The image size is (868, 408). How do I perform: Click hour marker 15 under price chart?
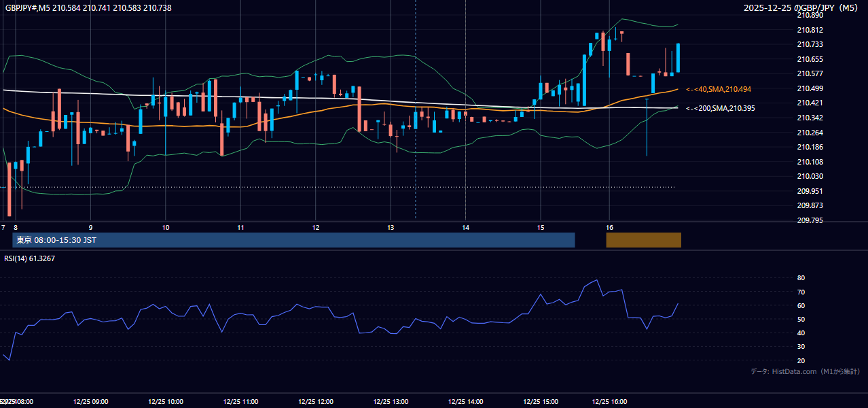(x=541, y=227)
